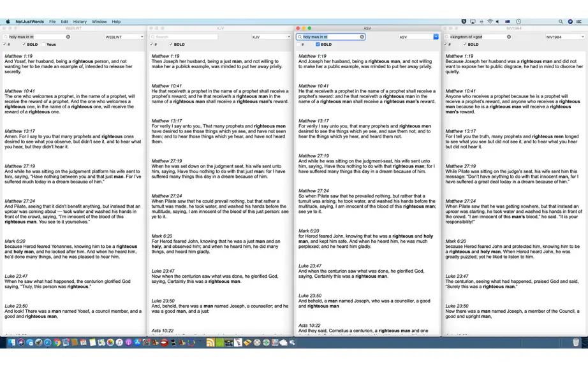Screen dimensions: 588x367
Task: Open Google Chrome from the Dock
Action: [57, 342]
